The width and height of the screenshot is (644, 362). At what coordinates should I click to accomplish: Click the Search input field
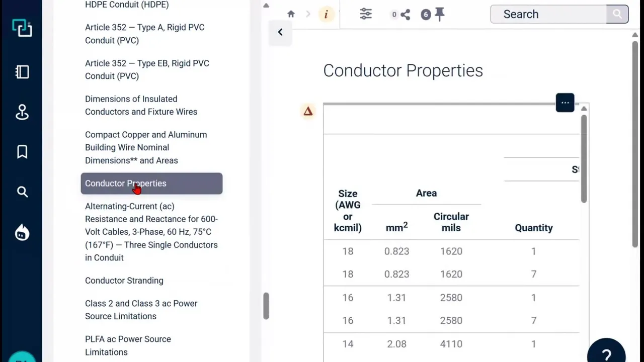point(548,14)
